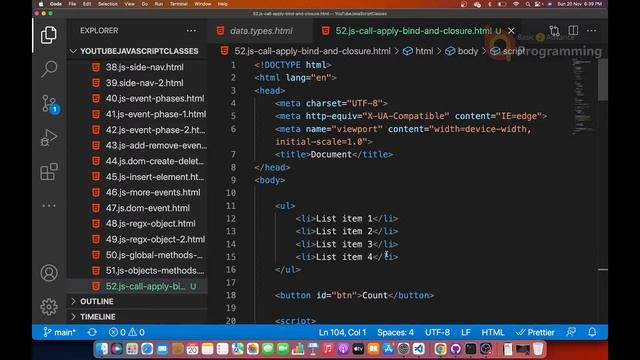Open the File menu
This screenshot has width=640, height=360.
pyautogui.click(x=72, y=4)
